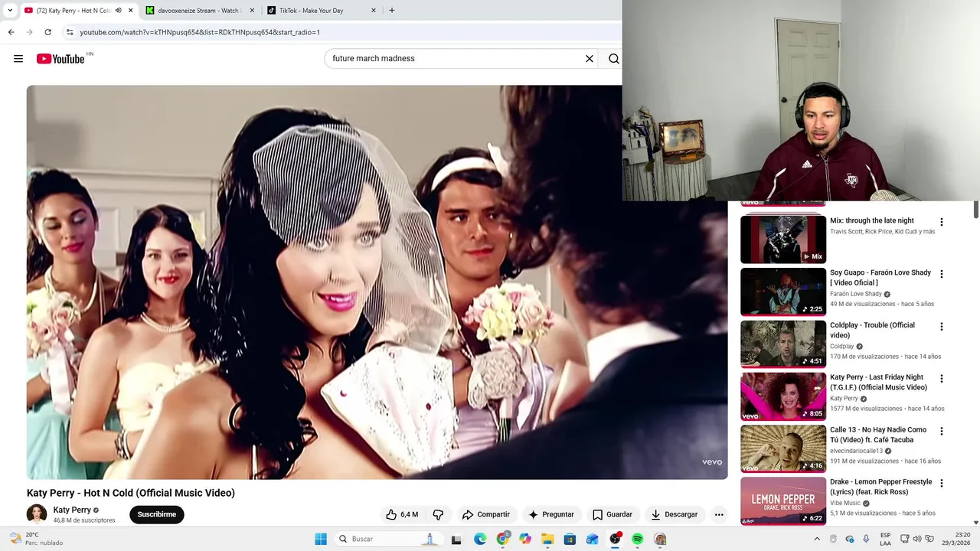
Task: Open Chrome from the taskbar
Action: point(502,539)
